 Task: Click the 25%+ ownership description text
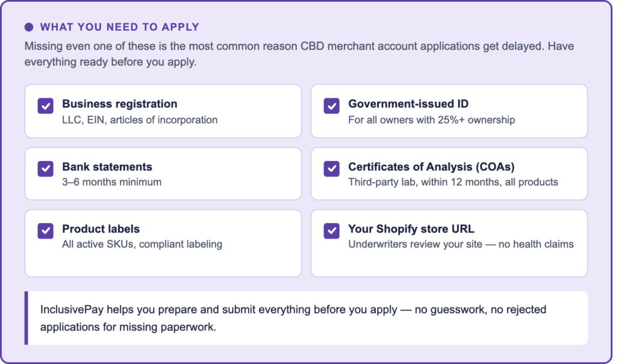431,120
